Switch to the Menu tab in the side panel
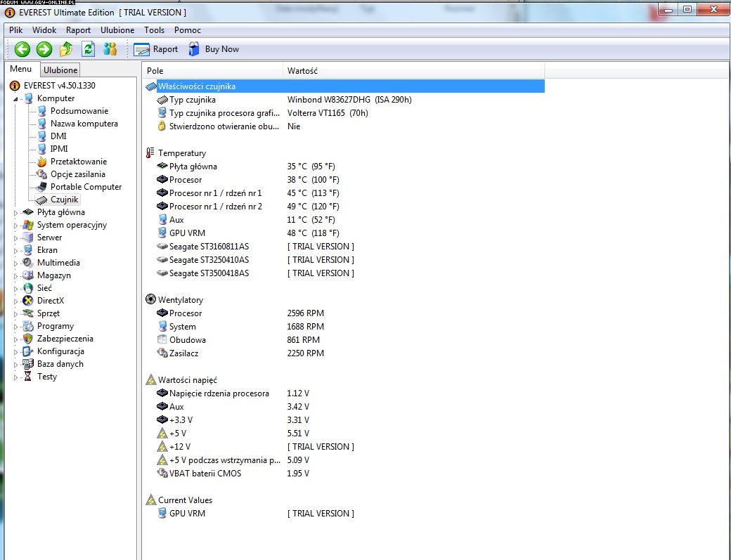The image size is (731, 560). coord(21,69)
